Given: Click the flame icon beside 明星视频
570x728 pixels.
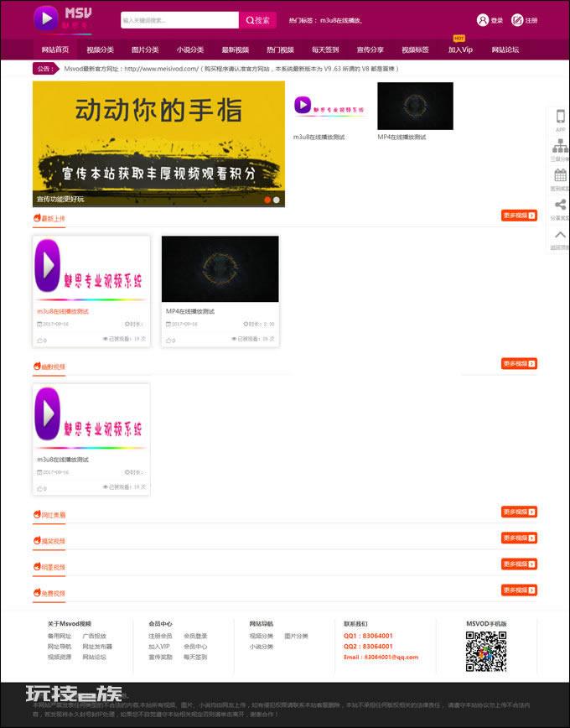Looking at the screenshot, I should coord(37,566).
